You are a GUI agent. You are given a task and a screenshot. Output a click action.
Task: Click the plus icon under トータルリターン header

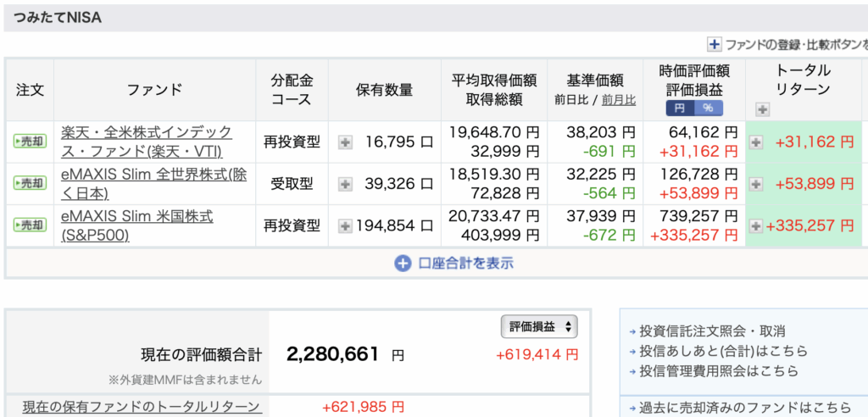point(762,109)
